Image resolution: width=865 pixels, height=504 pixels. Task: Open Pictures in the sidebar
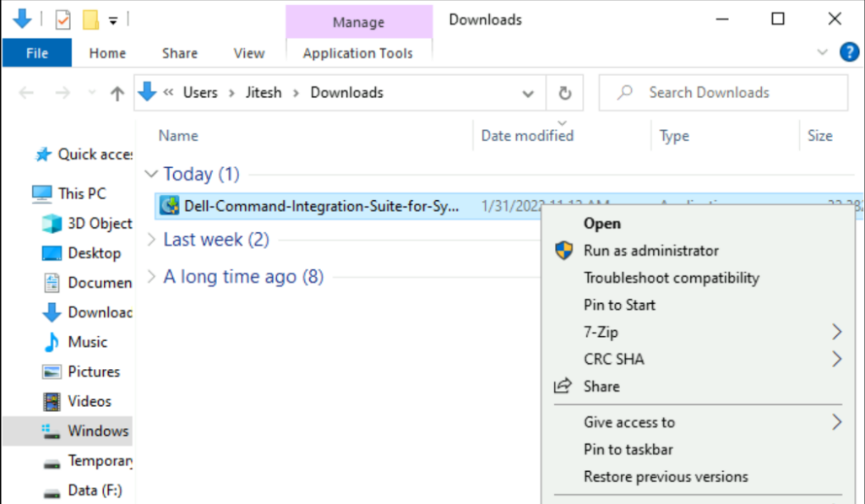point(81,371)
